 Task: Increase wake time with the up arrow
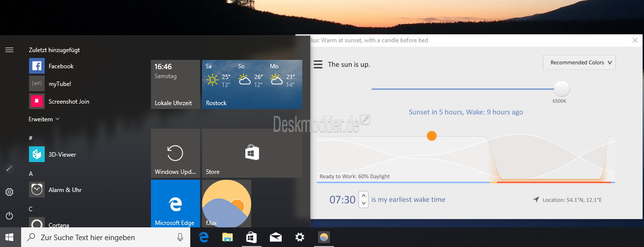363,195
